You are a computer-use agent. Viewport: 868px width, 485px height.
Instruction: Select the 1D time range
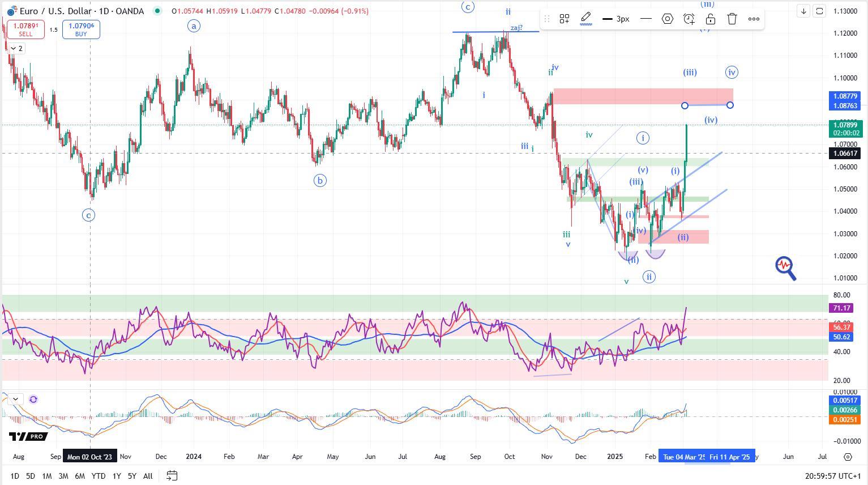(x=15, y=476)
